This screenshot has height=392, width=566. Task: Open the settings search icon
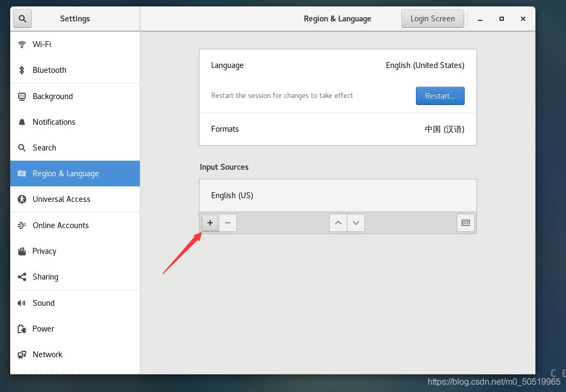(21, 18)
